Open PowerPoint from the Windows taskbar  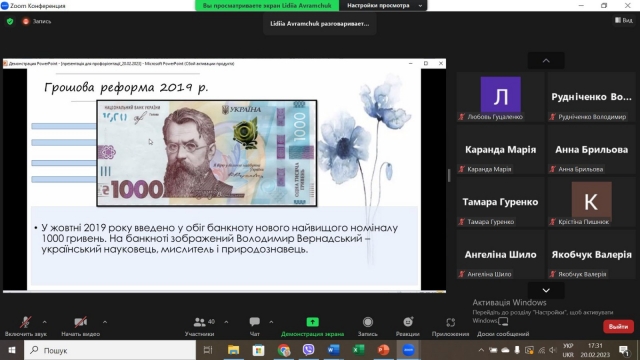click(383, 350)
